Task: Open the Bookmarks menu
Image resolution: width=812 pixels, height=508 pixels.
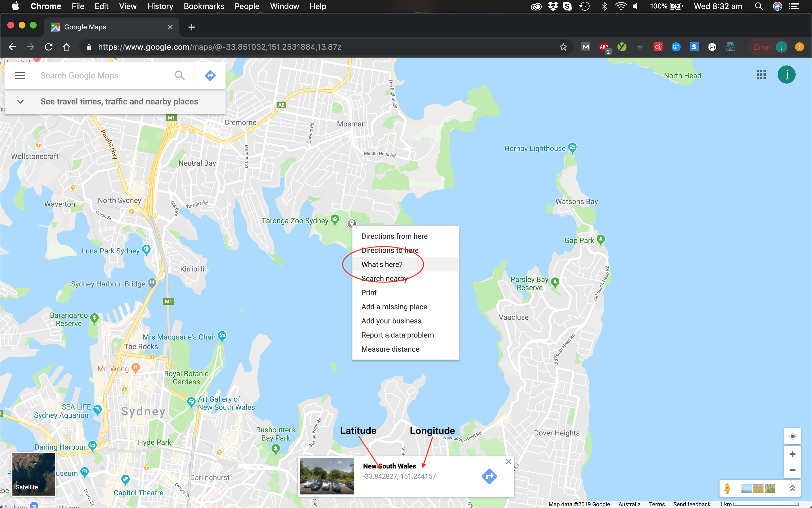Action: tap(204, 6)
